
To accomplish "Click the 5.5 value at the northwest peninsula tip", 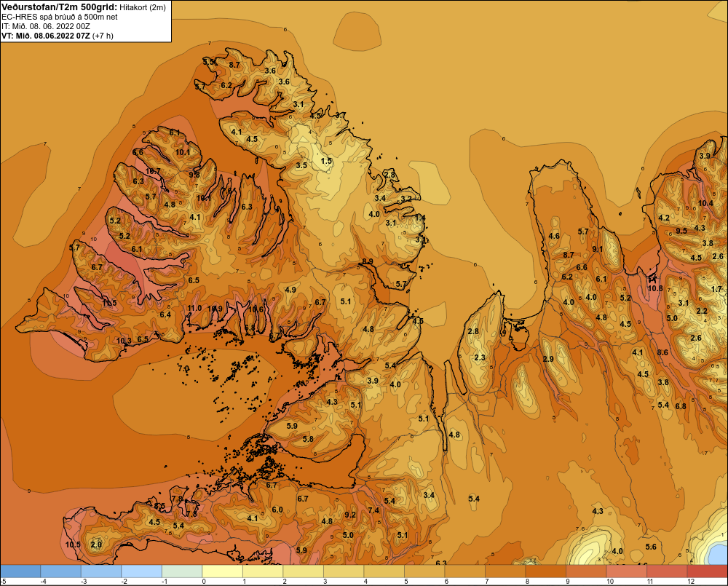I will (208, 61).
